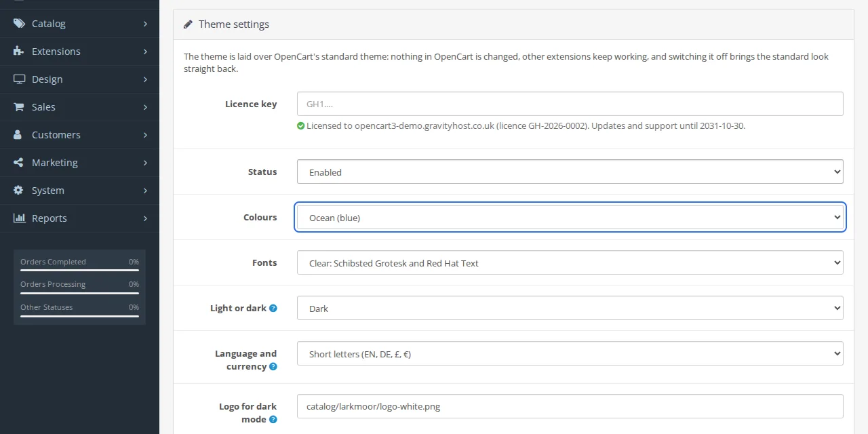Open the System sidebar menu

(x=79, y=191)
